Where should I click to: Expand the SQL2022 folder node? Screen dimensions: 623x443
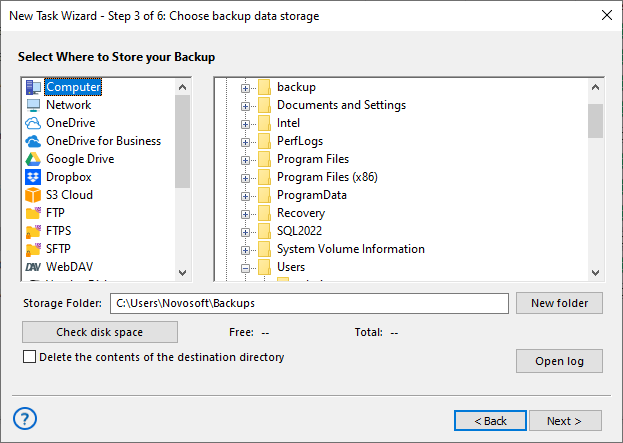pyautogui.click(x=245, y=232)
